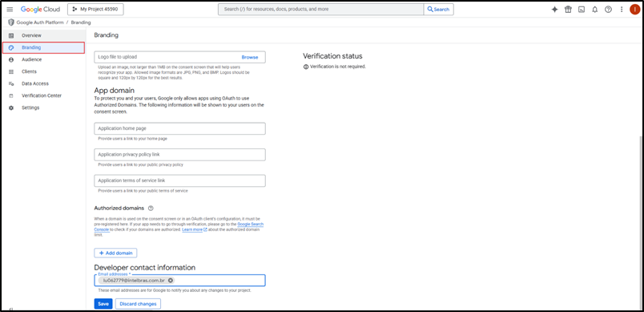Open the three-dot settings and utilities menu
This screenshot has width=644, height=312.
pyautogui.click(x=622, y=9)
